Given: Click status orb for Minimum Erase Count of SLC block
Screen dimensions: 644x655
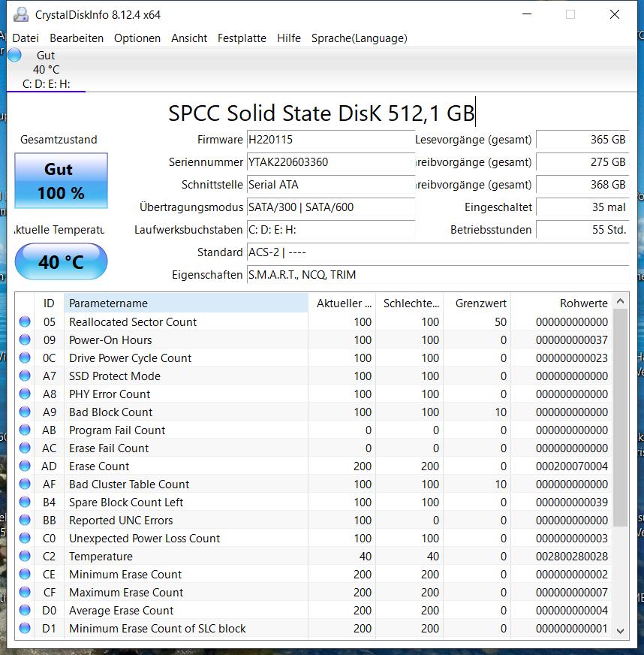Looking at the screenshot, I should (25, 628).
